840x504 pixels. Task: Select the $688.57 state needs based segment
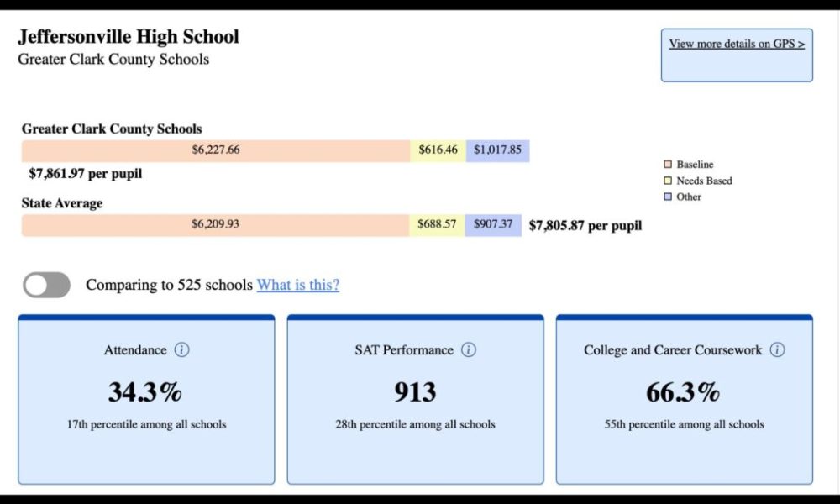[x=437, y=225]
